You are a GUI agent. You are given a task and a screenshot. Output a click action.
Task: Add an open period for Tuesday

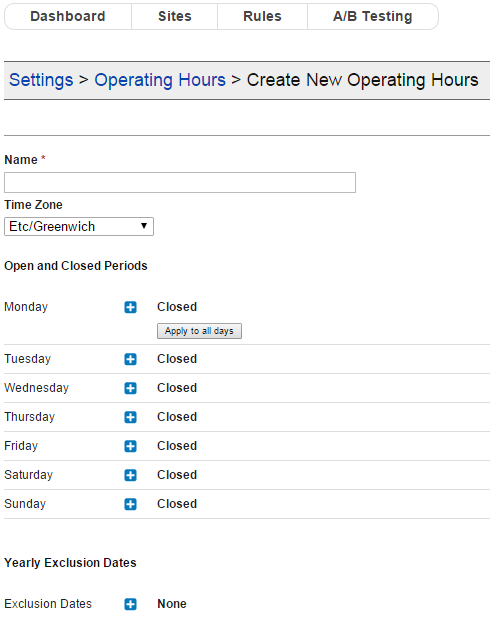click(130, 359)
